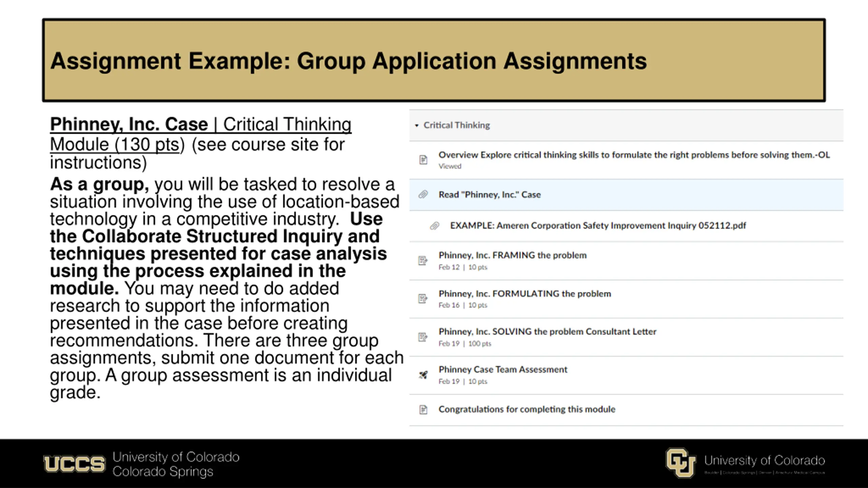Open Phinney, Inc. FRAMING the problem assignment

[x=512, y=255]
